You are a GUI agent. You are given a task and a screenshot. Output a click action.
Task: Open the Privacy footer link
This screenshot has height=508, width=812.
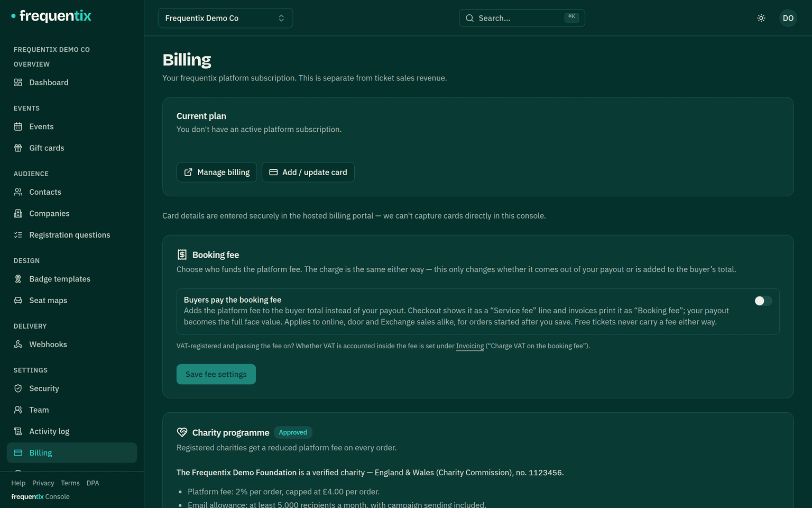[x=43, y=483]
